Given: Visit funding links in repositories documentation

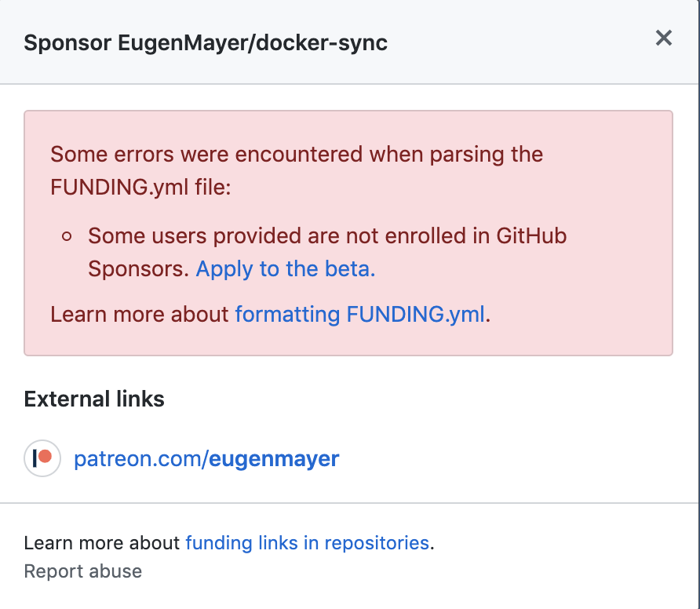Looking at the screenshot, I should [307, 543].
